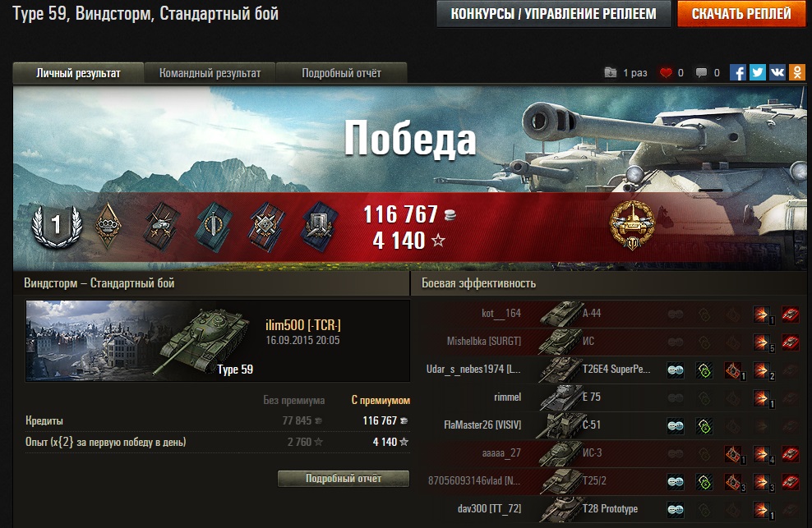812x528 pixels.
Task: Click the VK share icon
Action: click(x=777, y=72)
